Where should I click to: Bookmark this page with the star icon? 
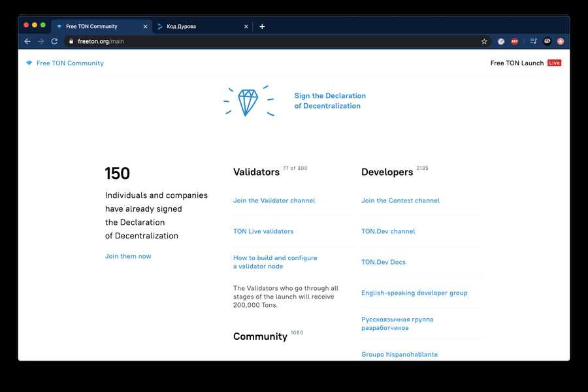tap(484, 41)
